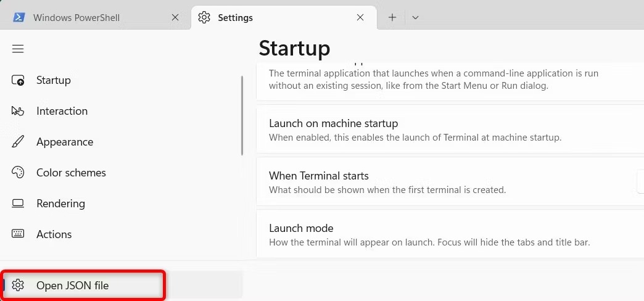
Task: Select Actions in the sidebar
Action: (122, 234)
